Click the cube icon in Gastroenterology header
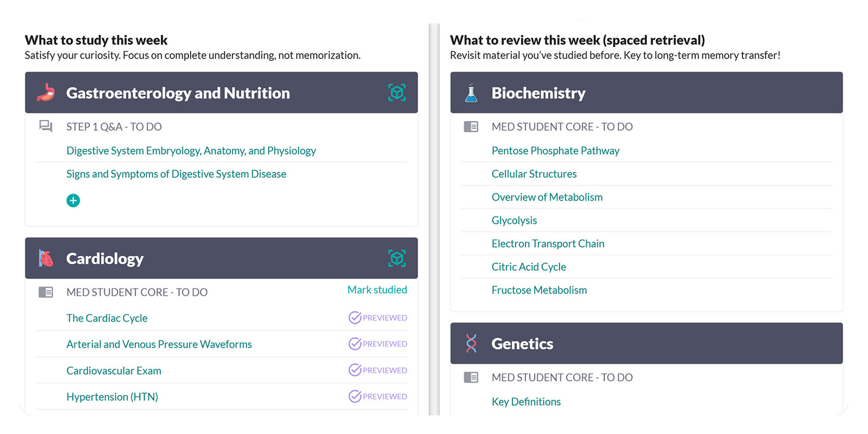 point(397,93)
